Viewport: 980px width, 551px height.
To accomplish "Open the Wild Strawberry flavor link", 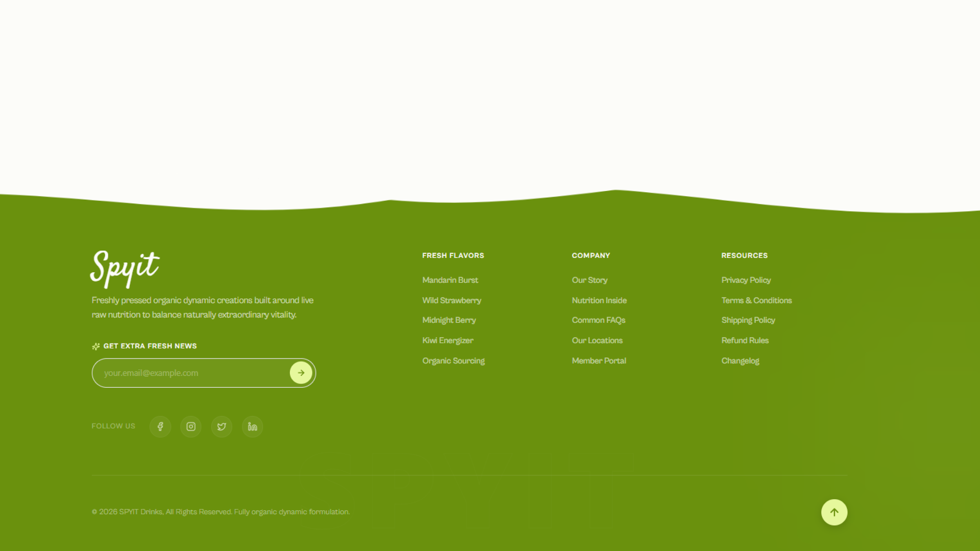I will pyautogui.click(x=452, y=300).
